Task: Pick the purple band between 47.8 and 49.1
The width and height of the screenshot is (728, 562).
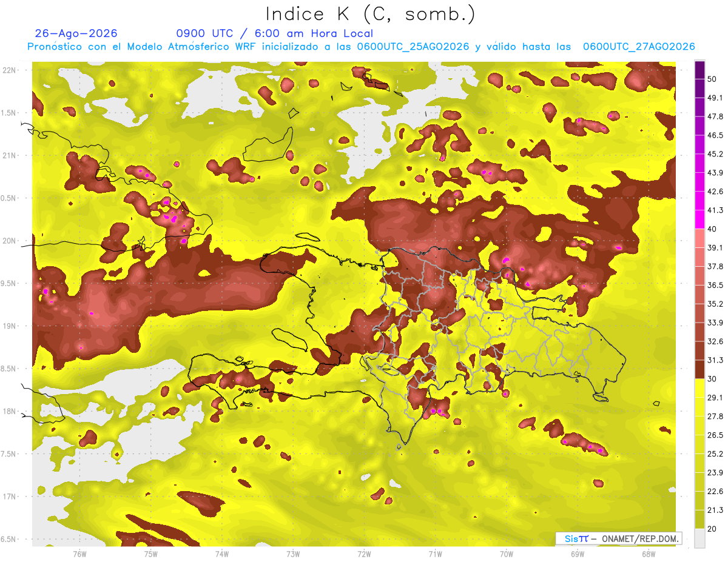Action: (x=699, y=107)
